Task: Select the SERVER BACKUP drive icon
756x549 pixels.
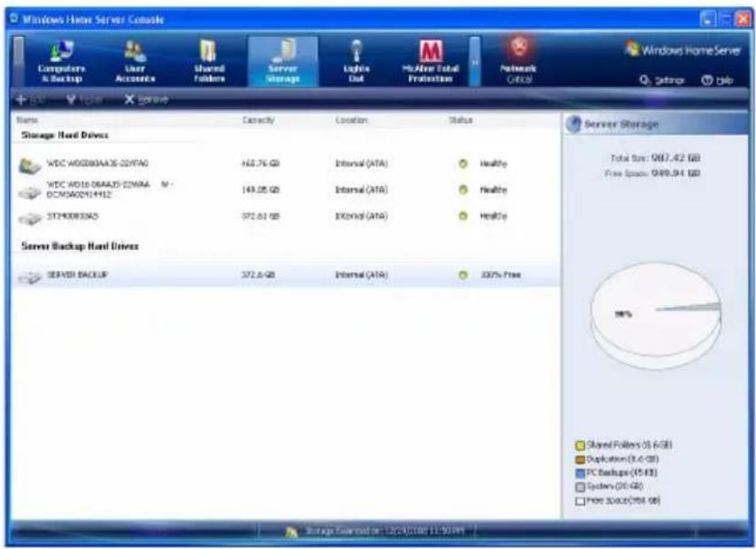Action: (29, 277)
